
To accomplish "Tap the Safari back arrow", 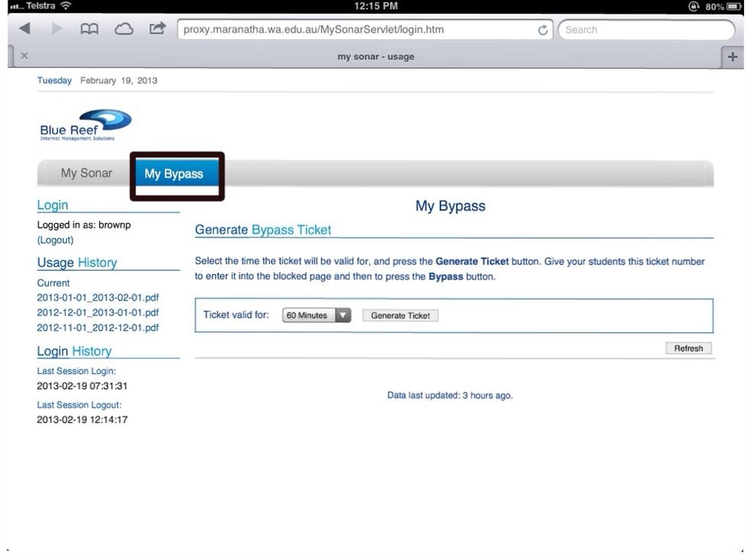I will pos(24,30).
